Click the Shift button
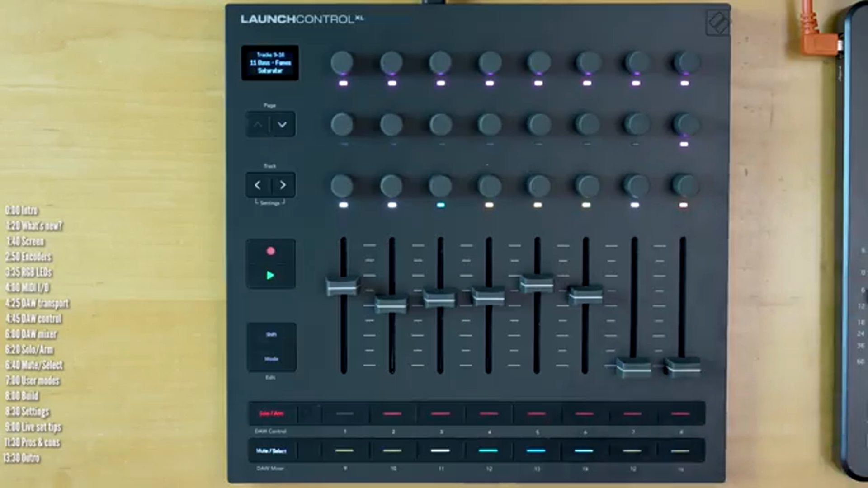The image size is (868, 488). click(271, 335)
